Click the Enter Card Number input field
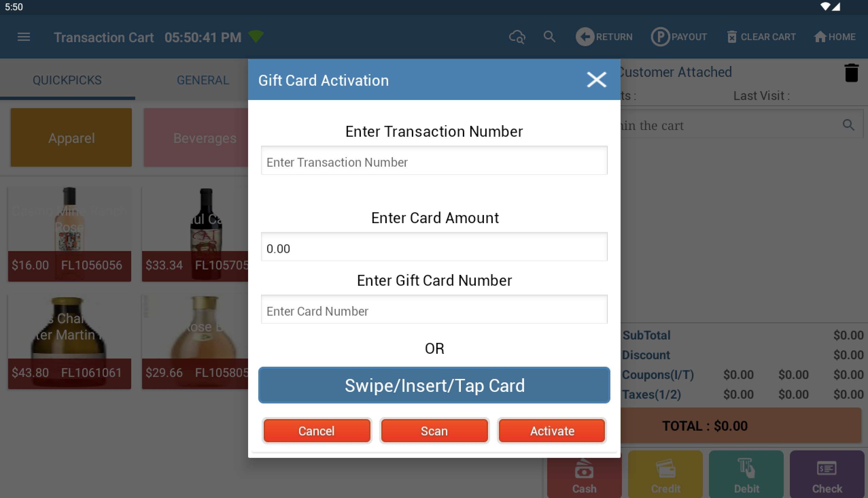The height and width of the screenshot is (498, 868). tap(434, 311)
